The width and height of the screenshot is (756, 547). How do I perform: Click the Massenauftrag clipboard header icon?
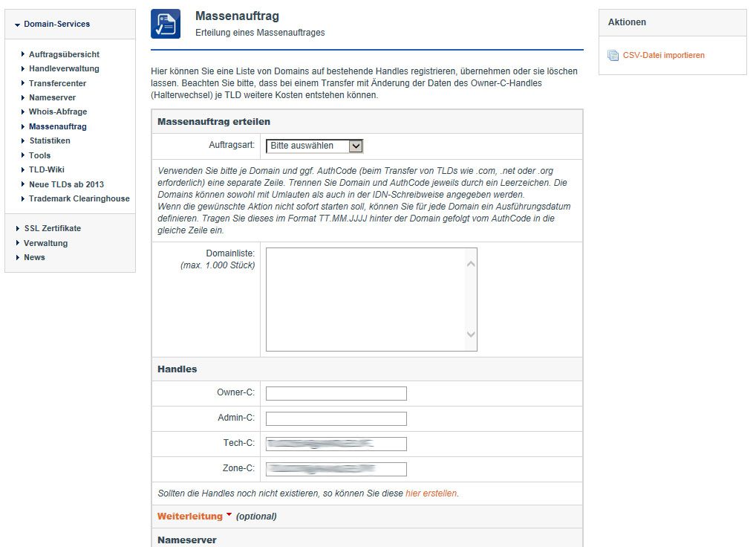click(165, 24)
